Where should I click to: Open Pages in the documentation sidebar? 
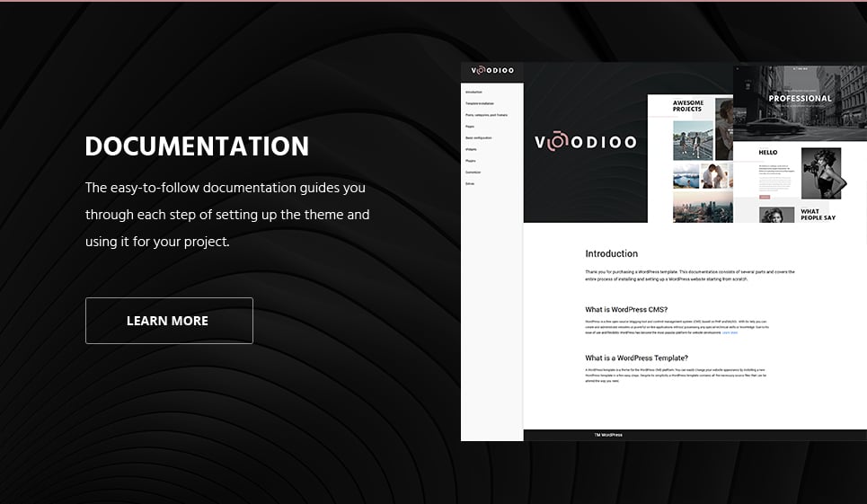click(x=470, y=127)
